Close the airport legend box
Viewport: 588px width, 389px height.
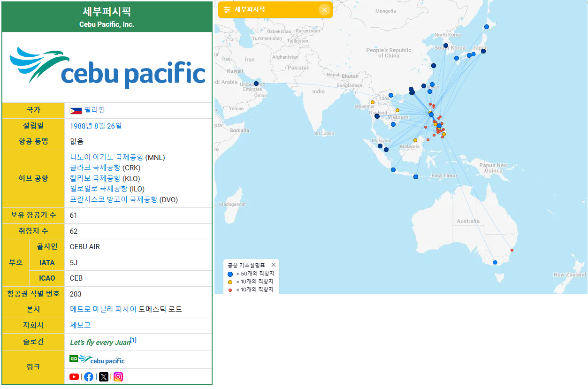pyautogui.click(x=274, y=265)
